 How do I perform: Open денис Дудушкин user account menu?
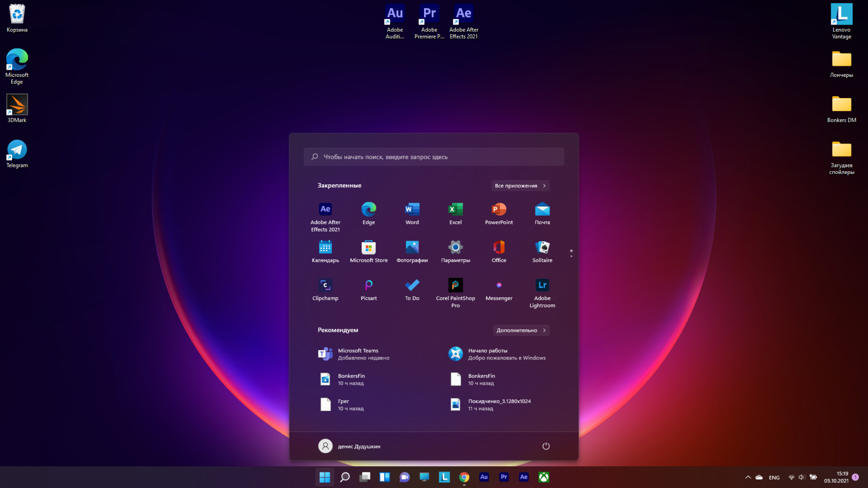pyautogui.click(x=349, y=446)
